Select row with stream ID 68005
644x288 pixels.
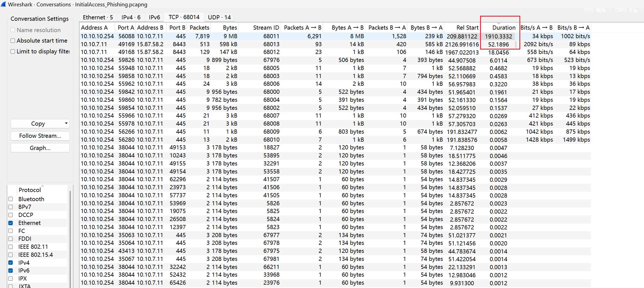click(336, 68)
